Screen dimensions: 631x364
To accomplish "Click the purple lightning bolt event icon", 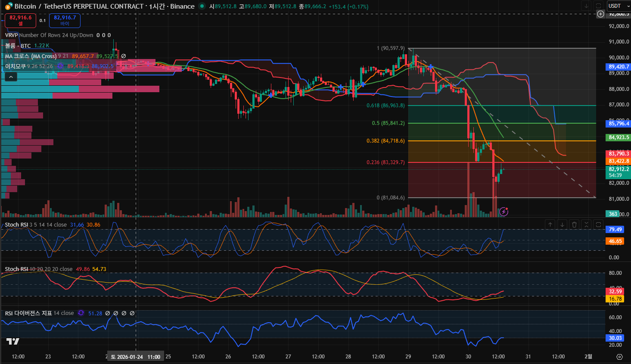I will (504, 212).
